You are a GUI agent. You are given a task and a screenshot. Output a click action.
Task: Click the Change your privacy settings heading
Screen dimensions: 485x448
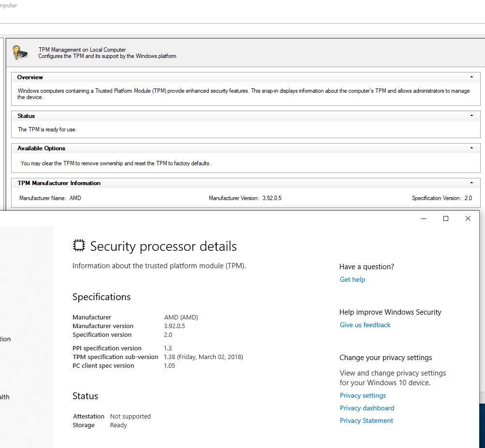[x=386, y=358]
